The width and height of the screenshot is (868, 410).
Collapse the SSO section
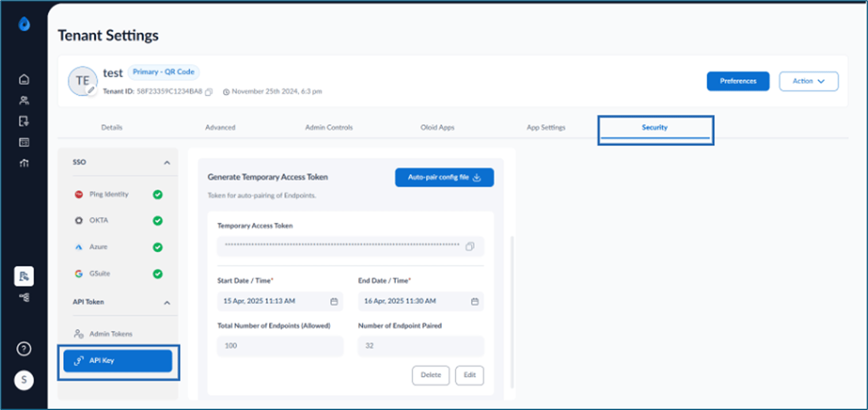click(167, 163)
